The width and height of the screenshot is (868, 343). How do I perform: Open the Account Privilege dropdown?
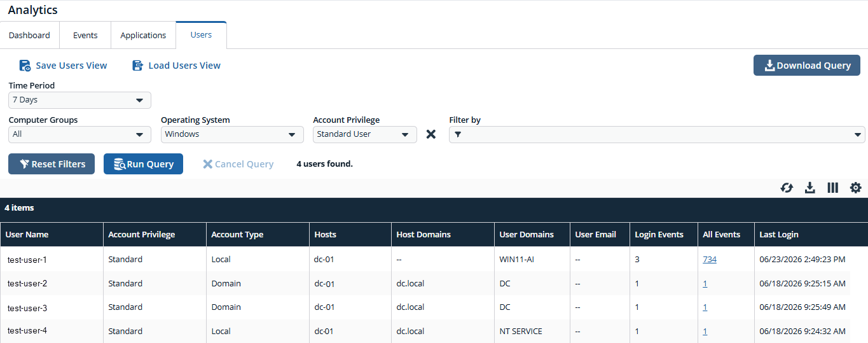tap(365, 134)
